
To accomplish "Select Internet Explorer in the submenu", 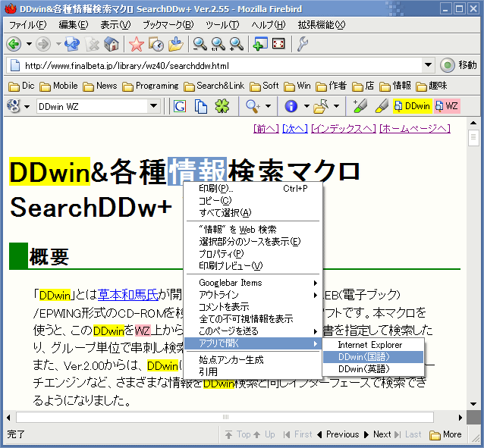I will 373,345.
